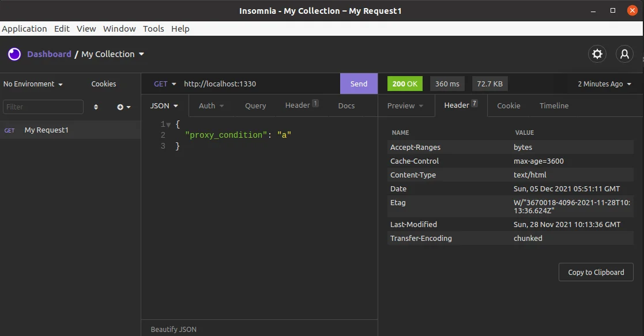
Task: Click the Accept-Ranges header name
Action: 415,147
